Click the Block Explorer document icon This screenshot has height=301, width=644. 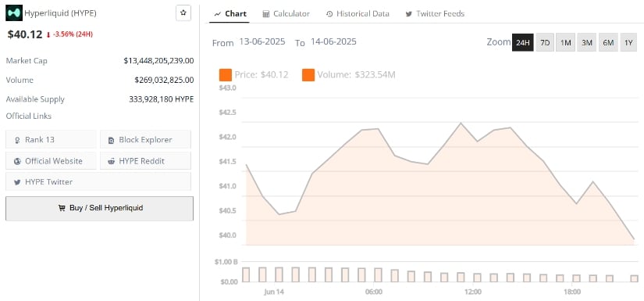click(112, 140)
